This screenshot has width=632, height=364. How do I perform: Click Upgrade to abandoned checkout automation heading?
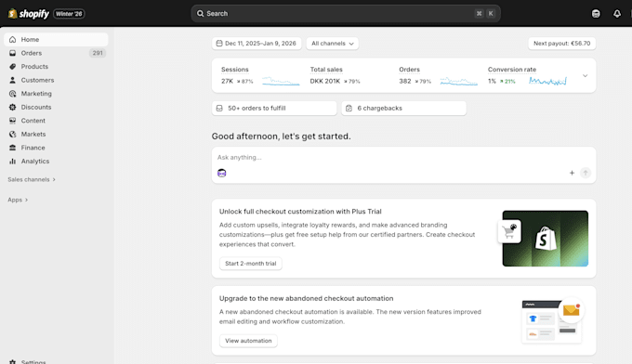(x=307, y=298)
